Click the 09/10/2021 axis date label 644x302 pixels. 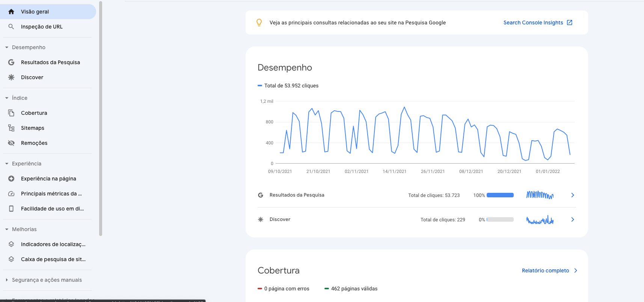[x=280, y=171]
